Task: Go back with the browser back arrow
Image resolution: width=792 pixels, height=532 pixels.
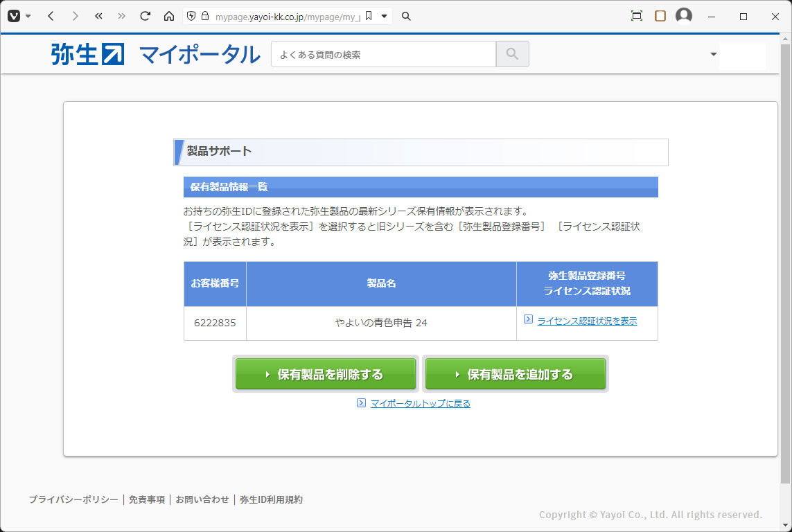Action: click(51, 16)
